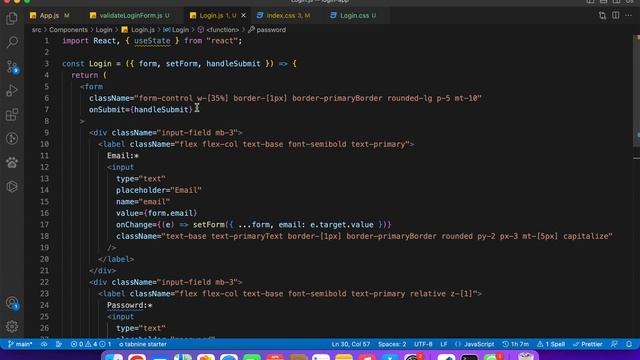Click the Login symbol breadcrumb
Viewport: 640px width, 360px height.
pos(176,30)
